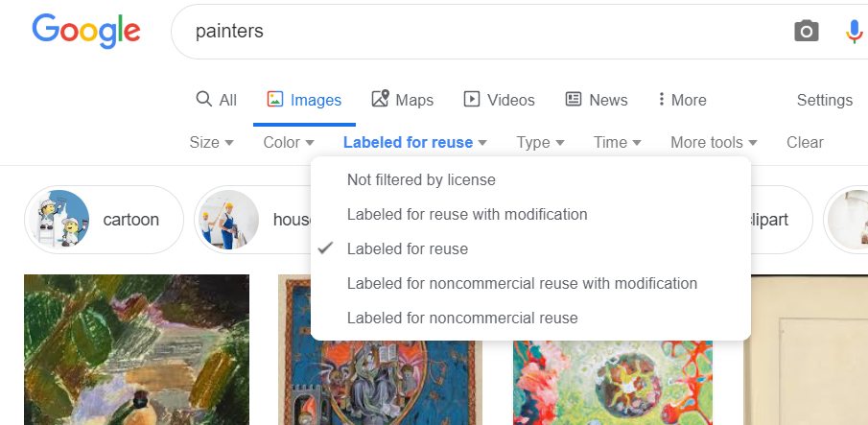Pick Labeled for noncommercial reuse option
The height and width of the screenshot is (425, 868).
click(462, 318)
